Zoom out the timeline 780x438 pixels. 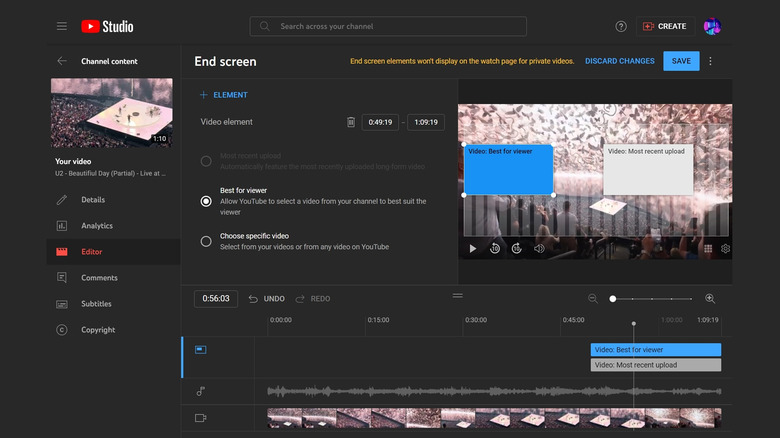click(593, 298)
